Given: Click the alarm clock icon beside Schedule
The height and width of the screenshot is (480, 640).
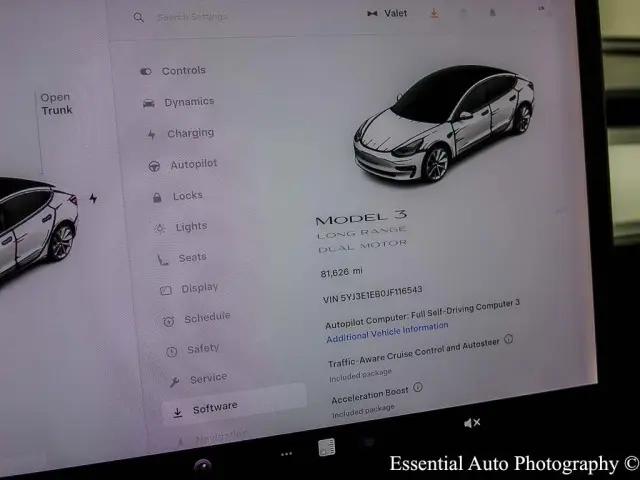Looking at the screenshot, I should 169,322.
